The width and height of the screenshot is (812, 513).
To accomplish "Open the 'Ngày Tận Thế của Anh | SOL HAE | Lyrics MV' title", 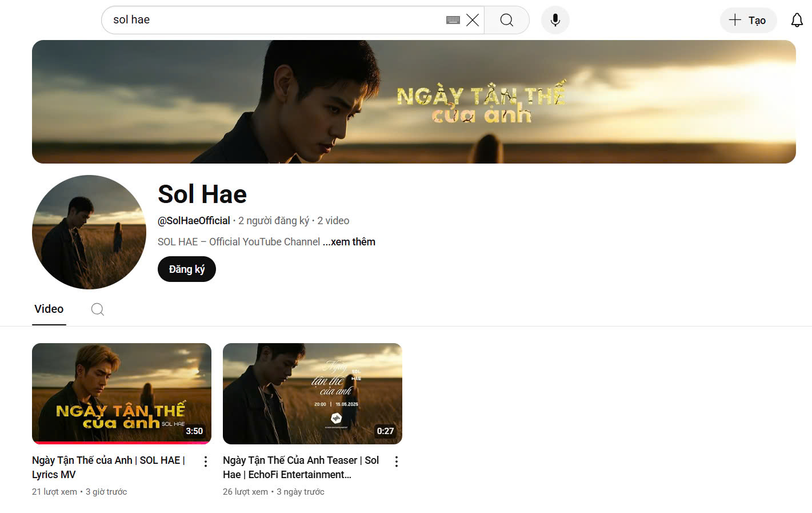I will 109,467.
